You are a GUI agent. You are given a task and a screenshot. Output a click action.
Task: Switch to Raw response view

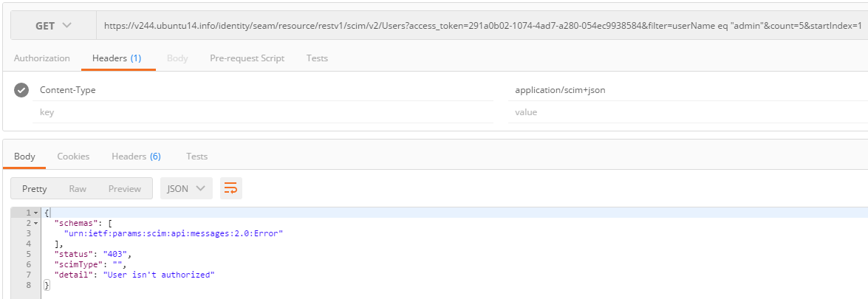[78, 188]
